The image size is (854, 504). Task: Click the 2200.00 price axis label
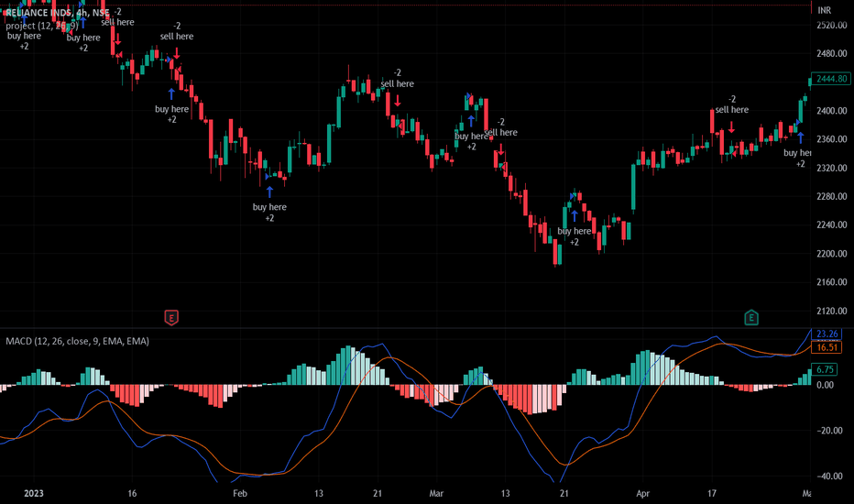pyautogui.click(x=832, y=253)
